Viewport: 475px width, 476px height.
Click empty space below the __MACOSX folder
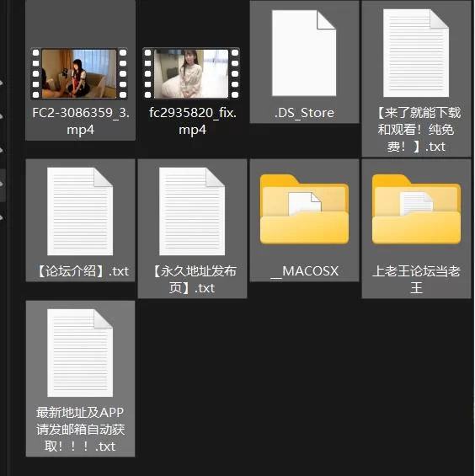(304, 364)
